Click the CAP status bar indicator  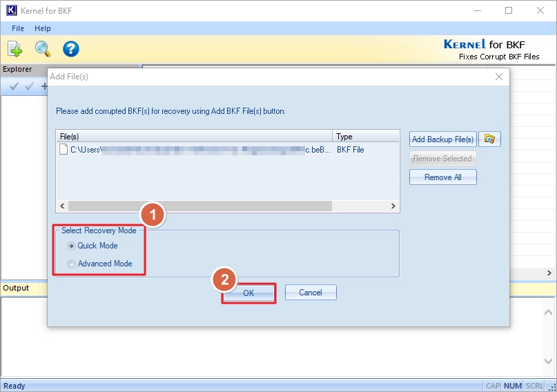(x=493, y=386)
